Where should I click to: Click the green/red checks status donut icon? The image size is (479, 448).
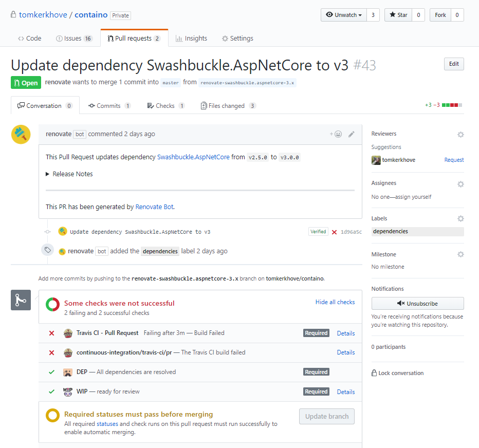(x=52, y=305)
